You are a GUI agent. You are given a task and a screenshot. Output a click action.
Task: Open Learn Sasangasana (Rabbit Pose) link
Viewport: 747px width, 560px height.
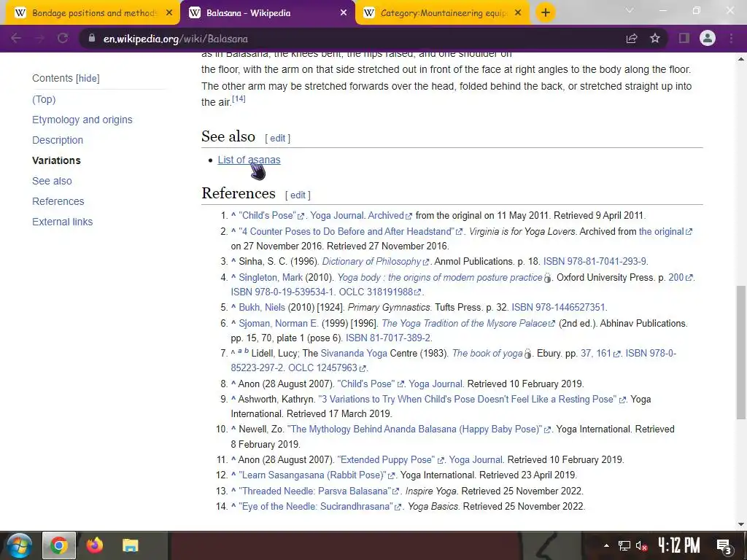317,475
